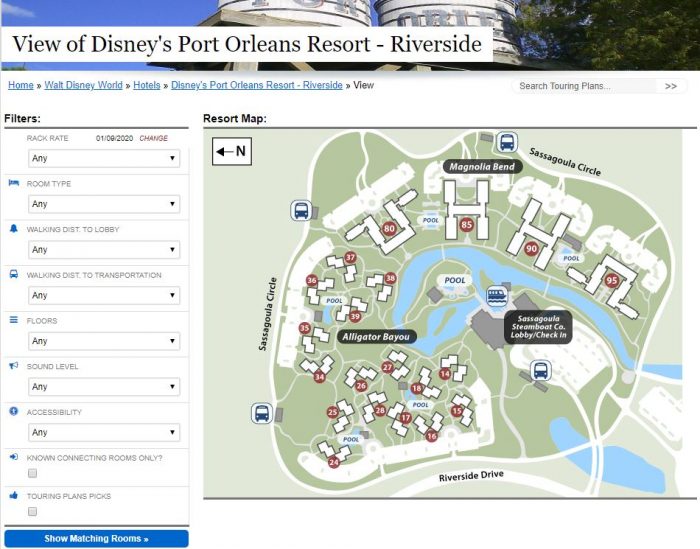This screenshot has height=549, width=700.
Task: Click the boat dock icon by the lobby
Action: click(496, 296)
